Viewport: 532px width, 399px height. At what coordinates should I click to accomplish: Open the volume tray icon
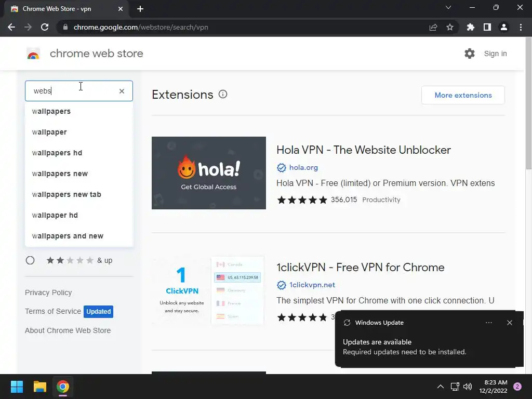(468, 387)
